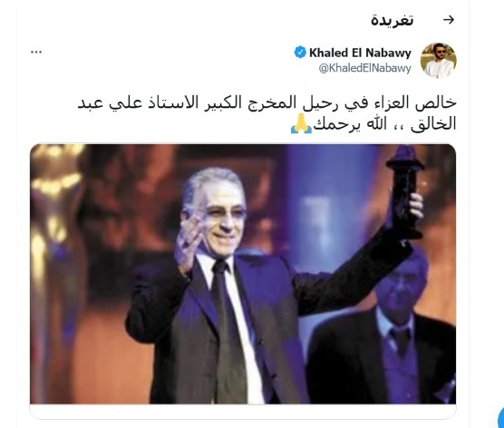Click the Khaled El Nabawy display name
Screen dimensions: 504x428
click(360, 53)
